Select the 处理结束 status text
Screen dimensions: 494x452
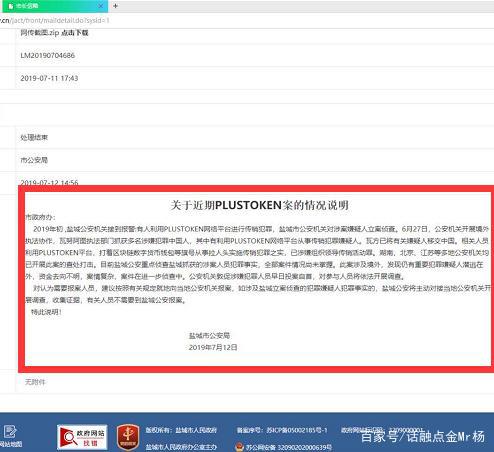[34, 137]
